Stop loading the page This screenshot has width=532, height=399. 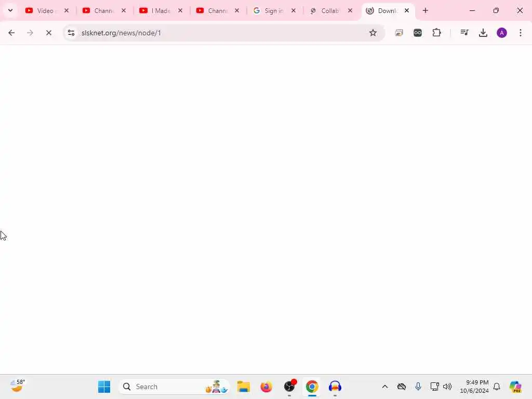click(x=48, y=33)
